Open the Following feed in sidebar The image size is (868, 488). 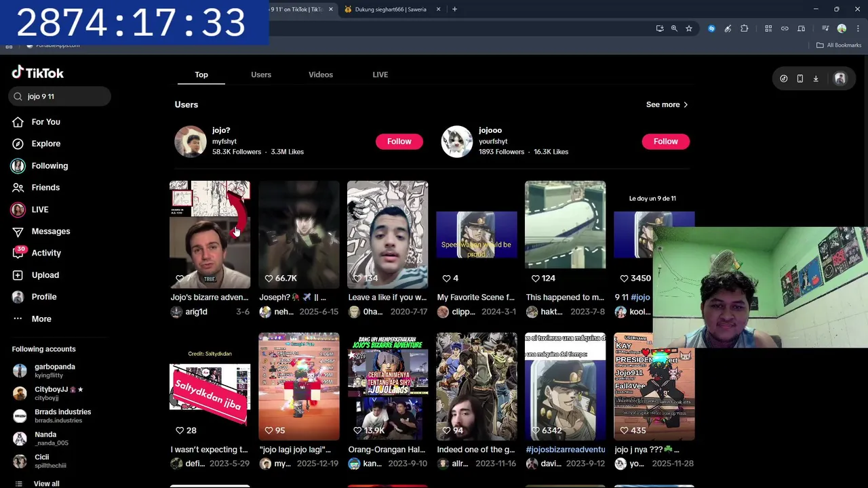(50, 166)
